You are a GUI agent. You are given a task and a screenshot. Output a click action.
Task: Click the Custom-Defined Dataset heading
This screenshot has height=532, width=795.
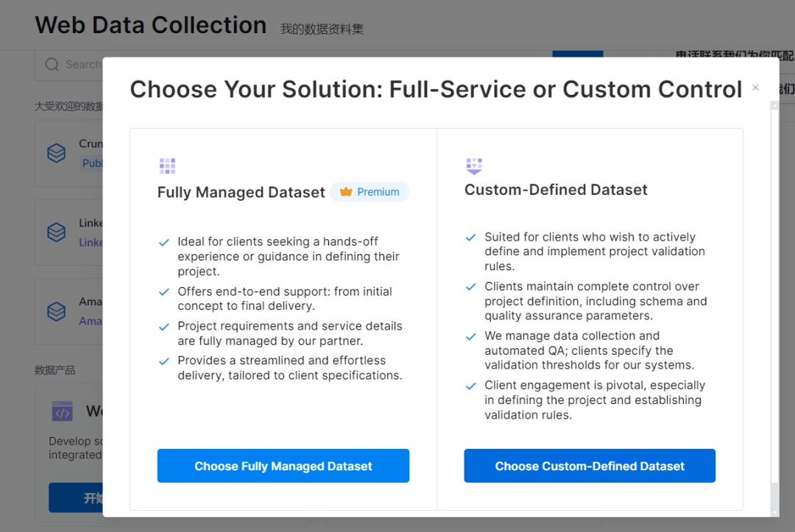pos(556,190)
